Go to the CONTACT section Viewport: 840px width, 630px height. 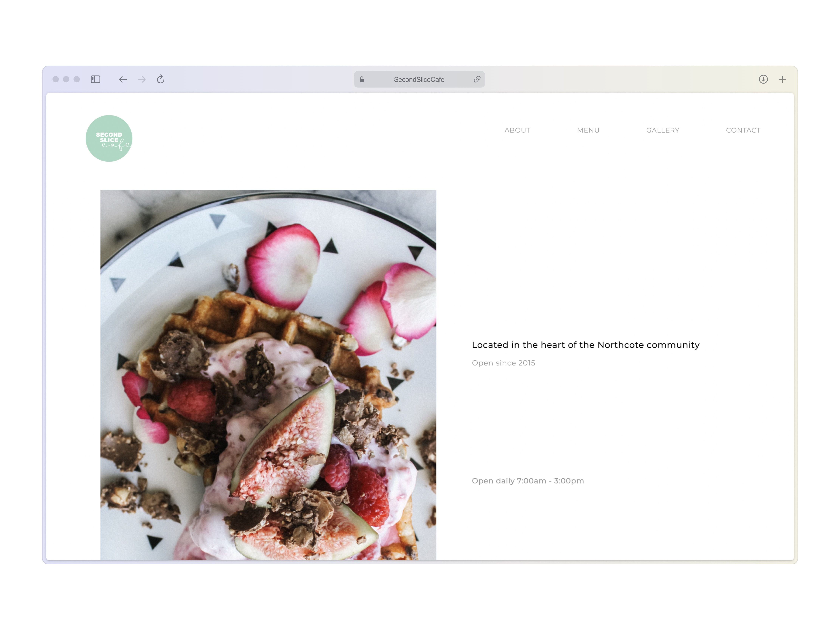tap(743, 130)
